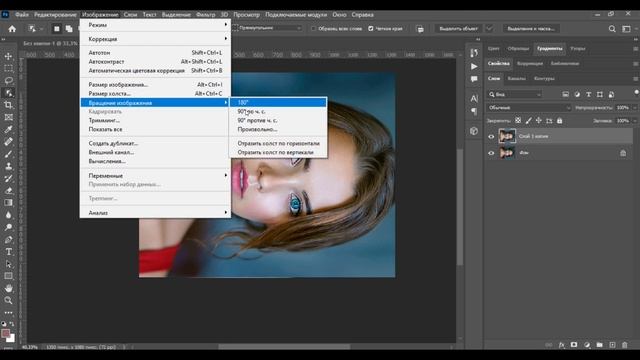Click the switch foreground/background colors arrow
Image resolution: width=640 pixels, height=360 pixels.
(x=12, y=324)
